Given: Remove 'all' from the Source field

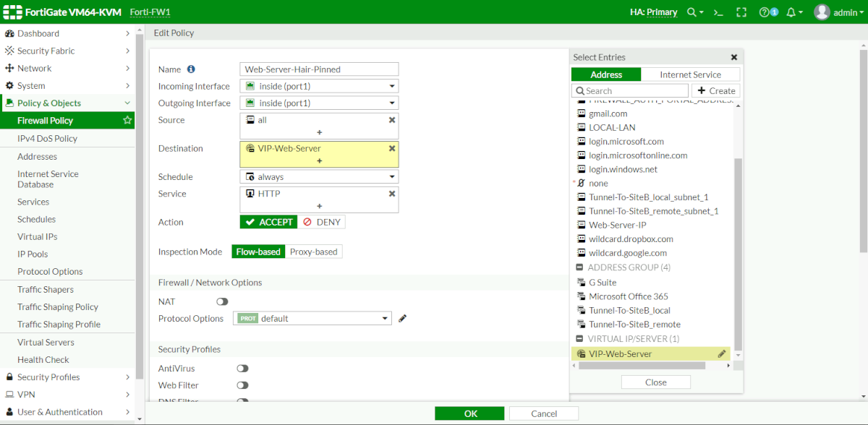Looking at the screenshot, I should (x=392, y=120).
